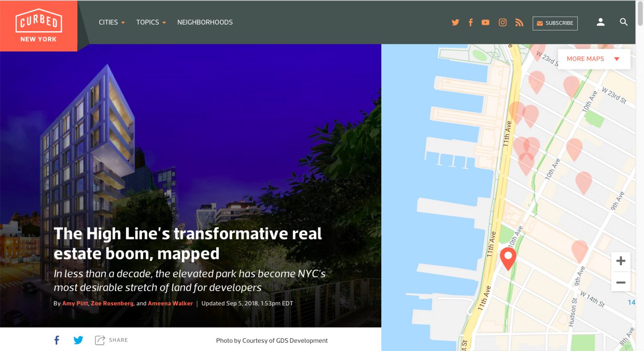Expand the Topics dropdown menu
Viewport: 644px width, 351px height.
pos(151,22)
